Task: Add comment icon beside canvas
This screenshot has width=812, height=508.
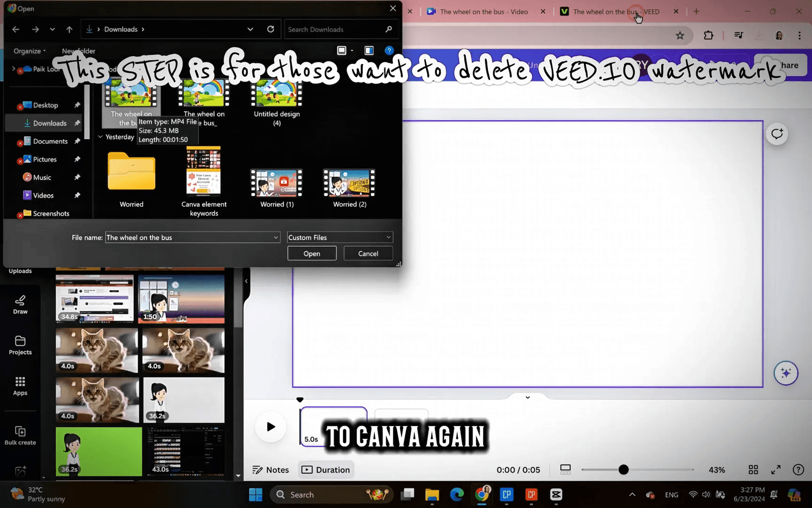Action: [777, 134]
